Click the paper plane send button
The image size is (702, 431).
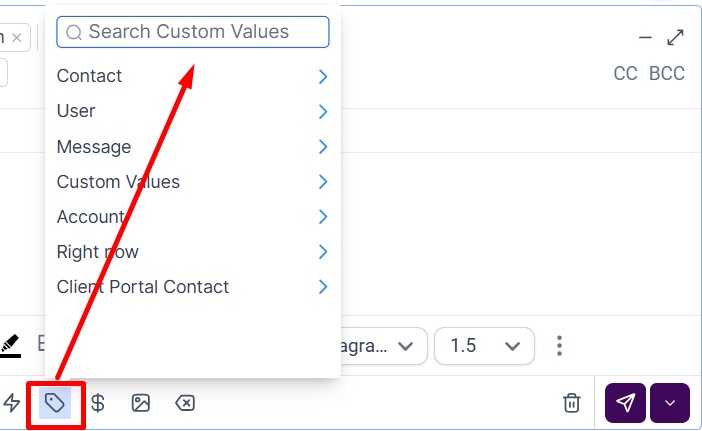click(x=625, y=403)
